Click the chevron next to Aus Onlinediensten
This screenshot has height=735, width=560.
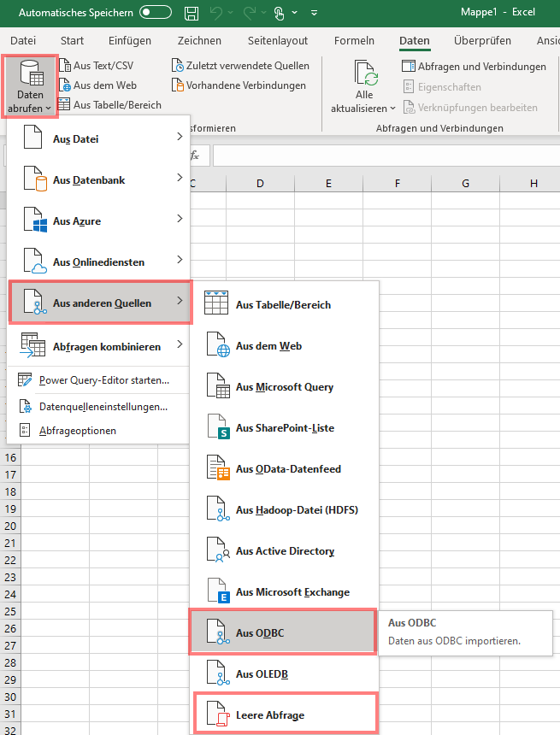180,259
